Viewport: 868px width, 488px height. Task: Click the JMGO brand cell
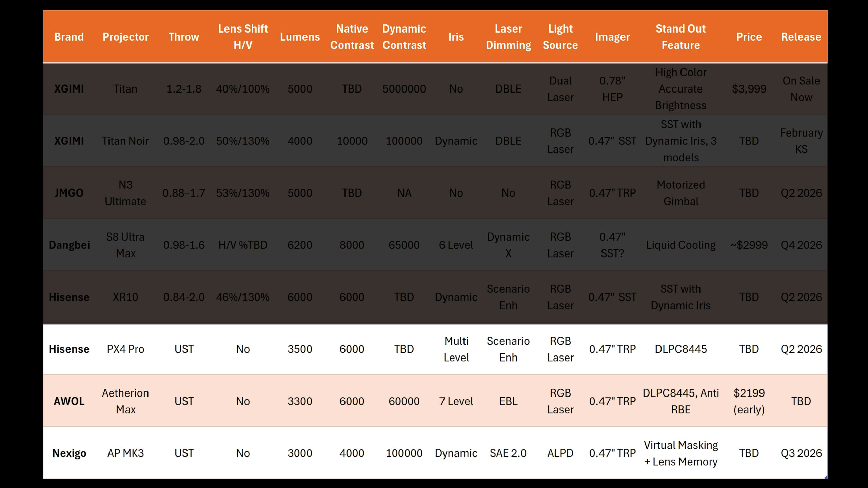click(69, 193)
